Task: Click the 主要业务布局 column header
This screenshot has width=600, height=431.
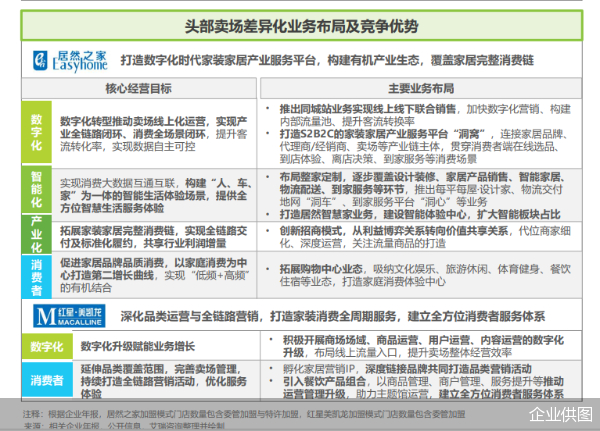Action: tap(421, 88)
